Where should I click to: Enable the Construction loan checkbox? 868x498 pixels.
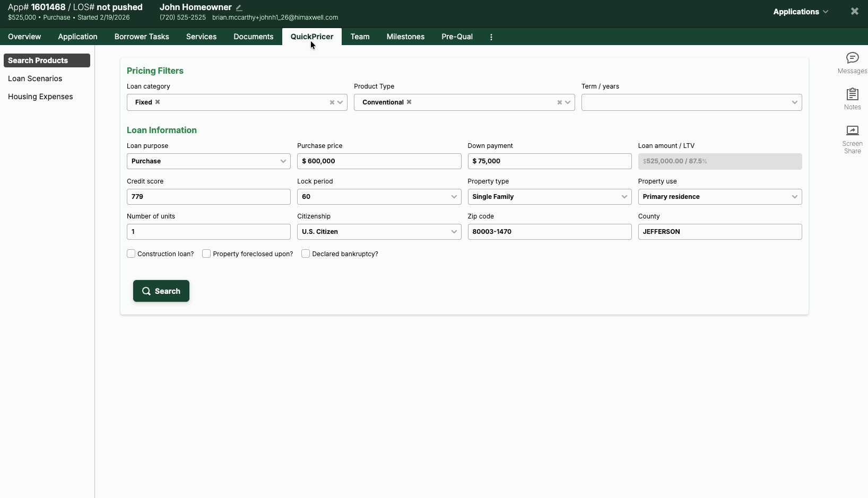(131, 254)
